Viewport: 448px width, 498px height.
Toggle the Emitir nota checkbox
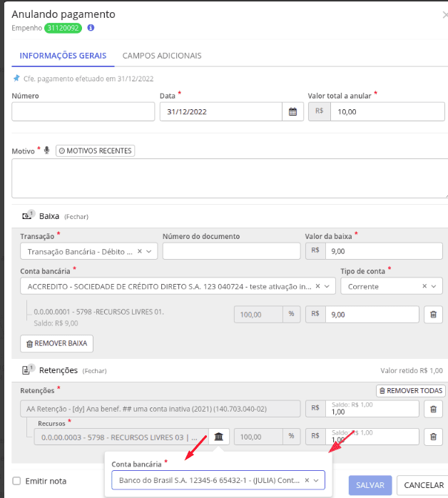tap(16, 481)
